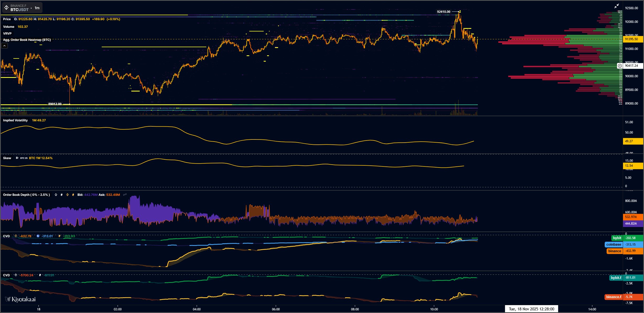This screenshot has width=644, height=313.
Task: Click the Kiyotaka.ai logo watermark
Action: [20, 299]
